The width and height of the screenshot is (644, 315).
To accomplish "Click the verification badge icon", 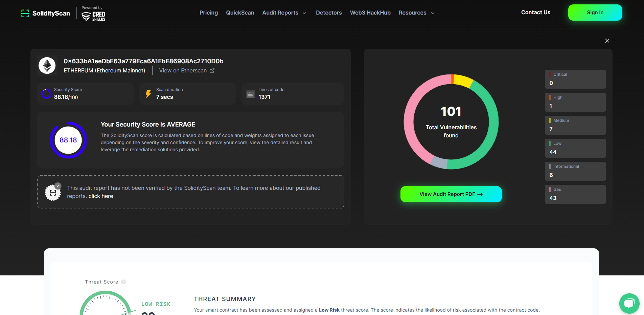I will click(x=53, y=192).
